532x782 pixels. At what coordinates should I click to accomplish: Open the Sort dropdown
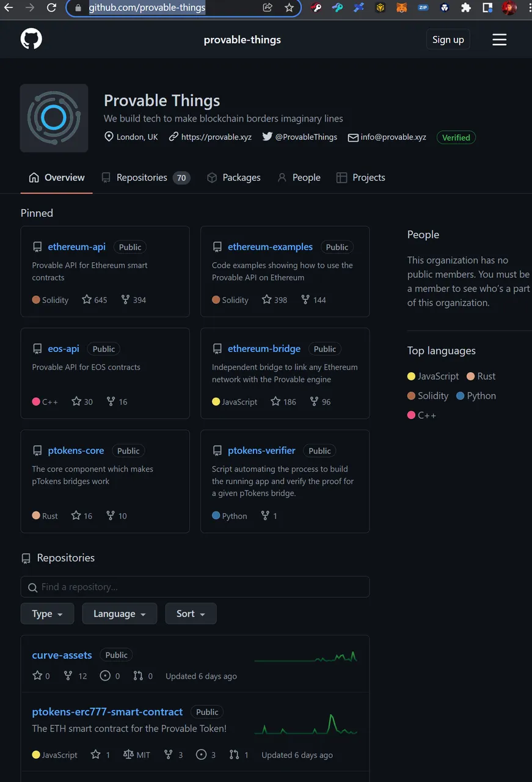(x=191, y=613)
